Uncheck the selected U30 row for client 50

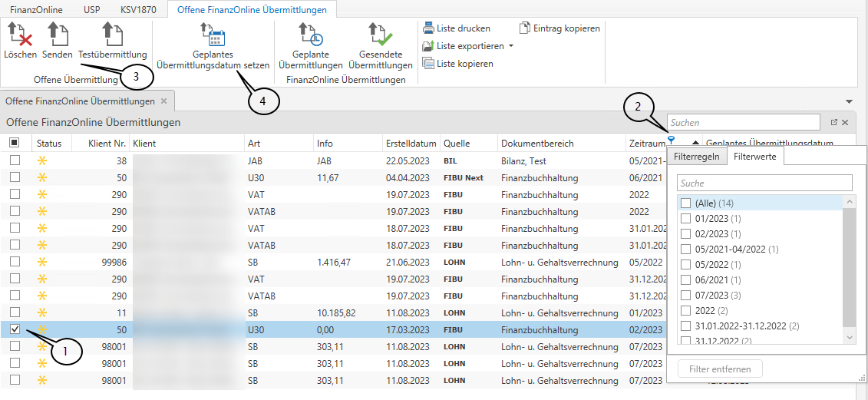(15, 329)
